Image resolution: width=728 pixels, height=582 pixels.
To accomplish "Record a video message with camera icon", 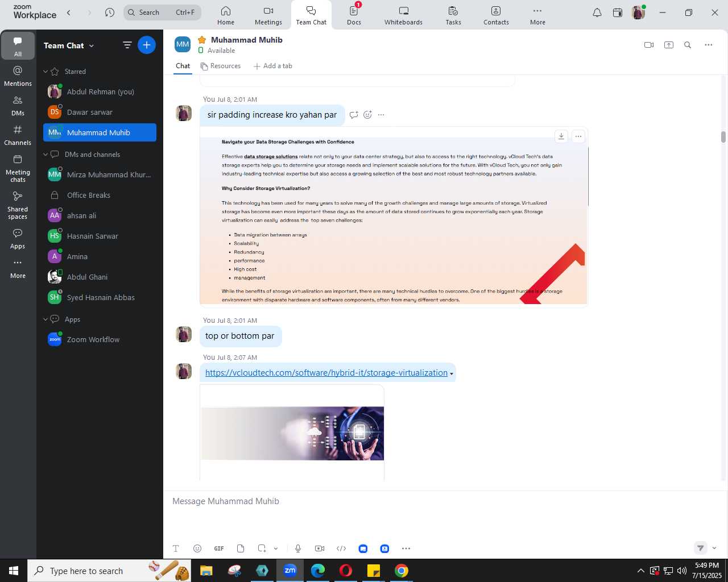I will pos(320,548).
